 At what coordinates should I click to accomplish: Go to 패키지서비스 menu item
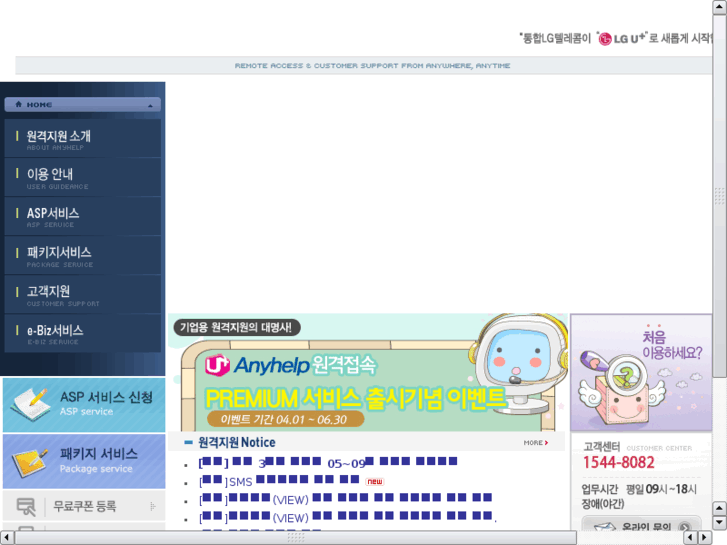pos(83,256)
